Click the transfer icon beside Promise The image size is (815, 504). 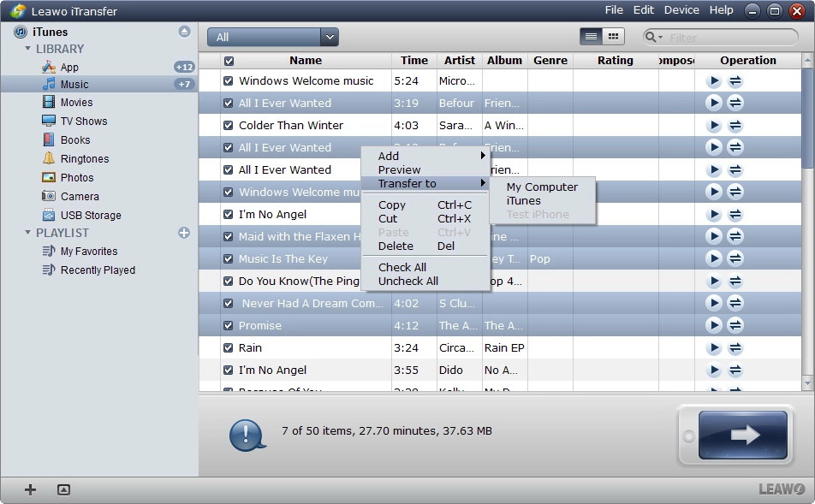(x=735, y=325)
